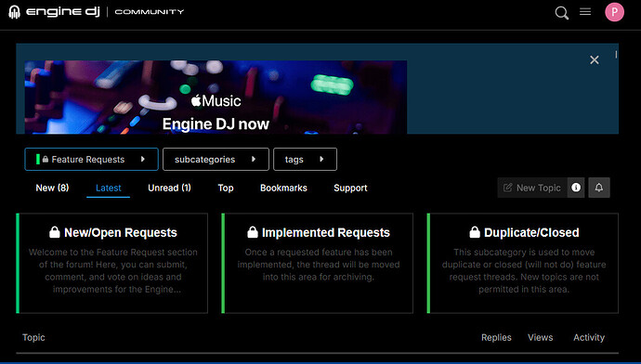Expand the subcategories dropdown
The height and width of the screenshot is (364, 641).
[x=216, y=160]
